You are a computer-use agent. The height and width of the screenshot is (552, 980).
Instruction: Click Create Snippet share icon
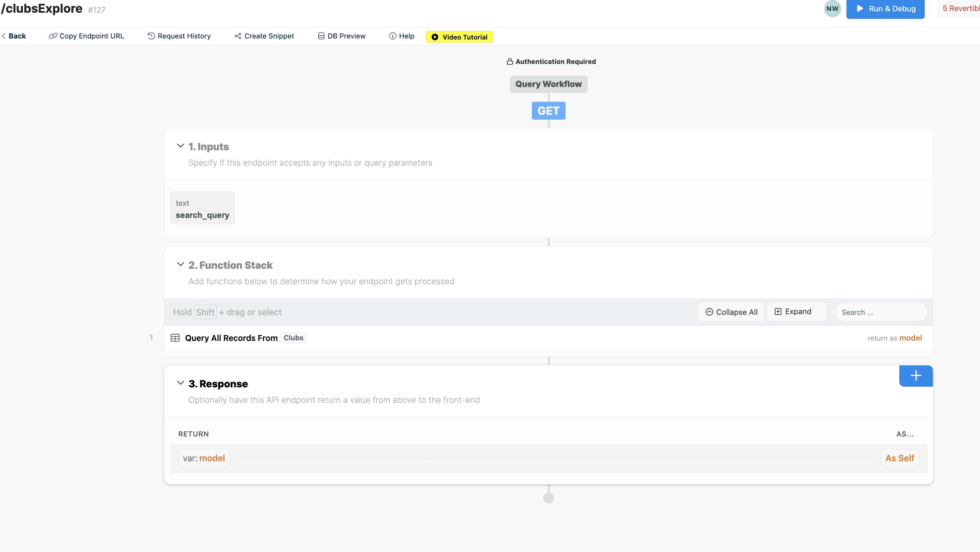pos(238,36)
